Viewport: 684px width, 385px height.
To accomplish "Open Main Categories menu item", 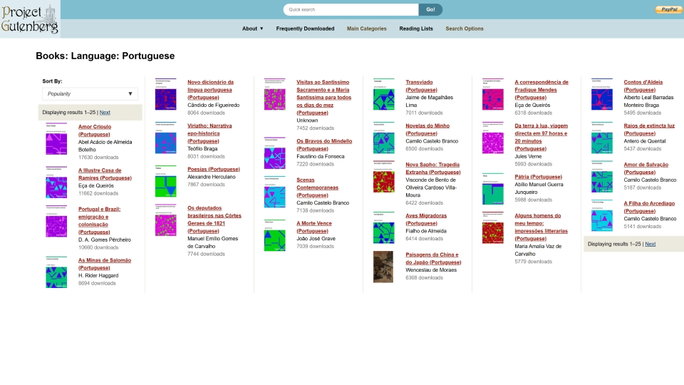I will [x=366, y=29].
